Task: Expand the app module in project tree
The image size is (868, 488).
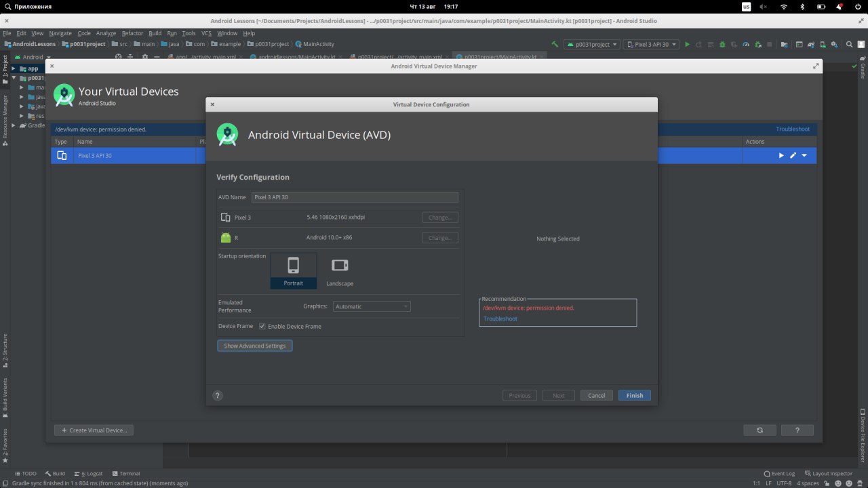Action: pos(13,68)
